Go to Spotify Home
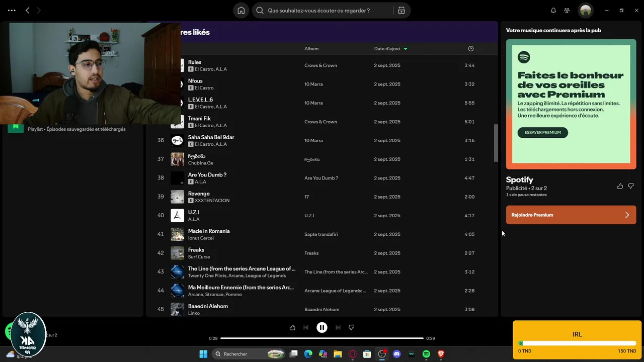This screenshot has height=362, width=644. pyautogui.click(x=241, y=11)
